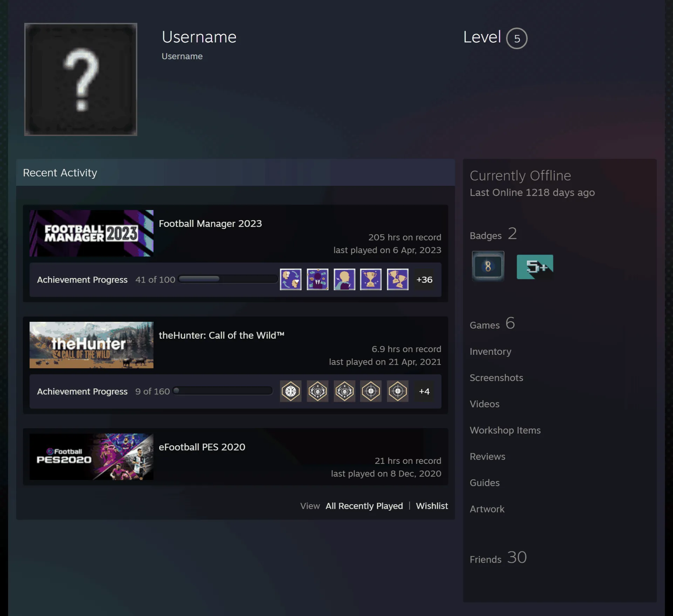673x616 pixels.
Task: Click first Football Manager achievement icon with heads
Action: pos(291,279)
